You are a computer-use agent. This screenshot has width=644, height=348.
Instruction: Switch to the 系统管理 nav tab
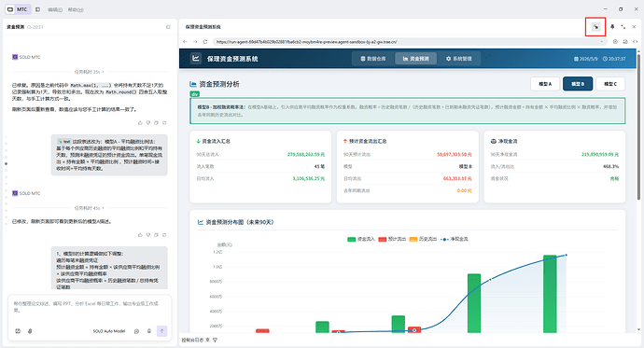[x=459, y=59]
